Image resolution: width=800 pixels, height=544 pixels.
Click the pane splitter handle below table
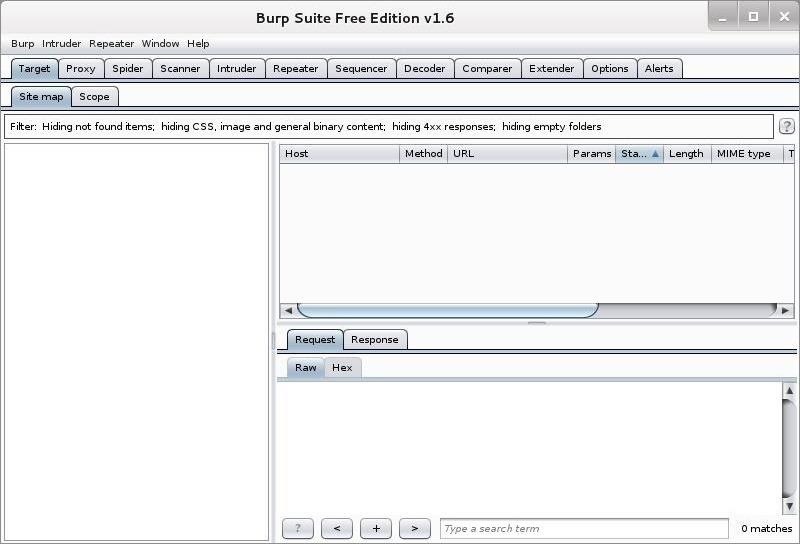click(537, 323)
